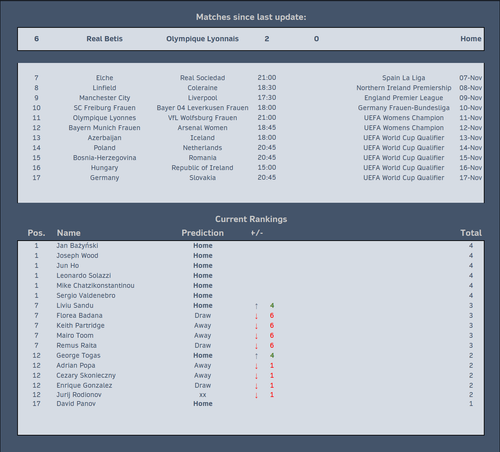Click George Togas's green up arrow
The height and width of the screenshot is (452, 500).
pyautogui.click(x=256, y=356)
